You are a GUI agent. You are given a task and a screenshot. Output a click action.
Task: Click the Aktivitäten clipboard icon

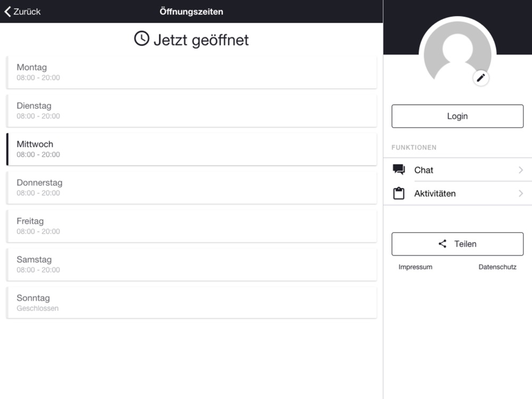point(398,194)
